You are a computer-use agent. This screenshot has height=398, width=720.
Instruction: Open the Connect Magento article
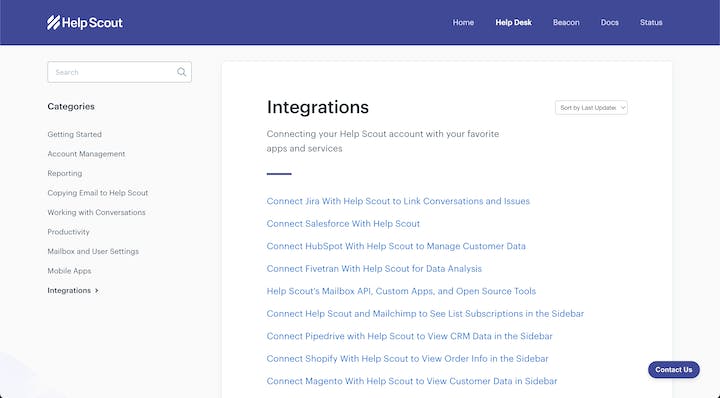412,381
